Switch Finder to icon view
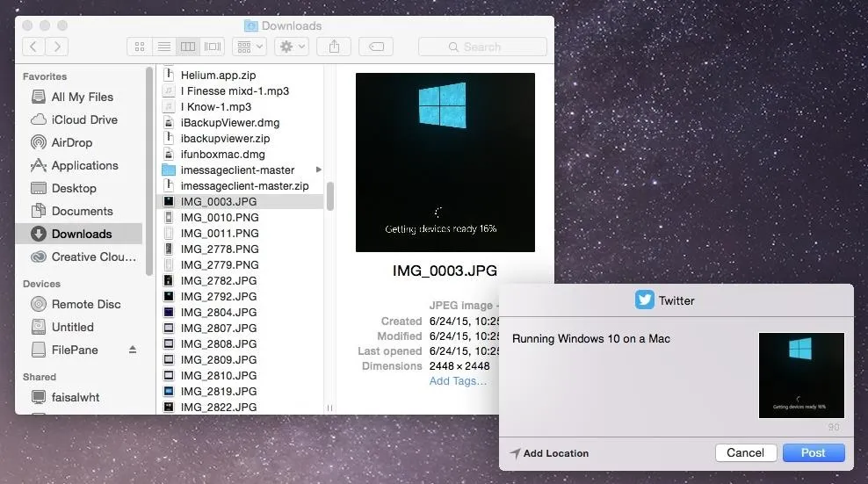The width and height of the screenshot is (868, 484). point(140,47)
